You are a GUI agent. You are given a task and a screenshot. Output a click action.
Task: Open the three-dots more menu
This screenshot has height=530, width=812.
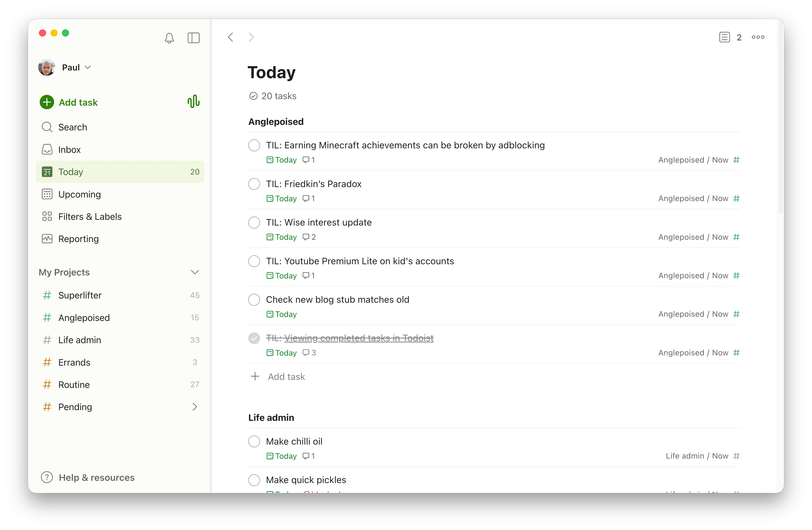click(x=758, y=37)
